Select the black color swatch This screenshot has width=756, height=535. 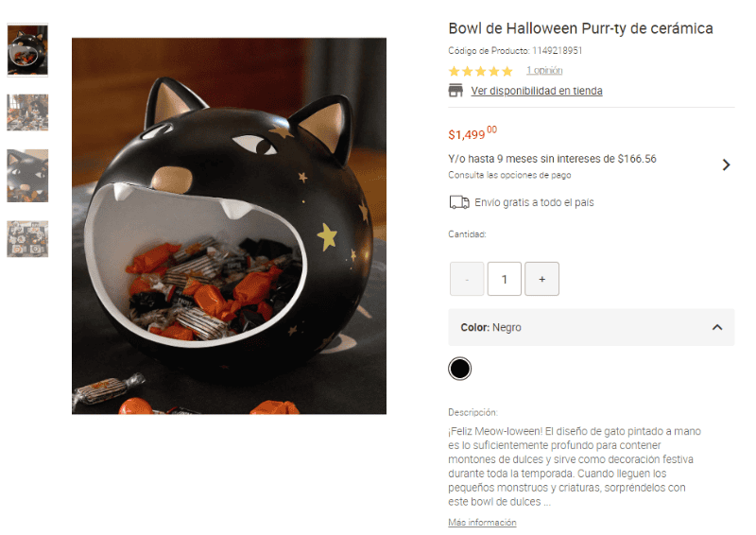(459, 369)
